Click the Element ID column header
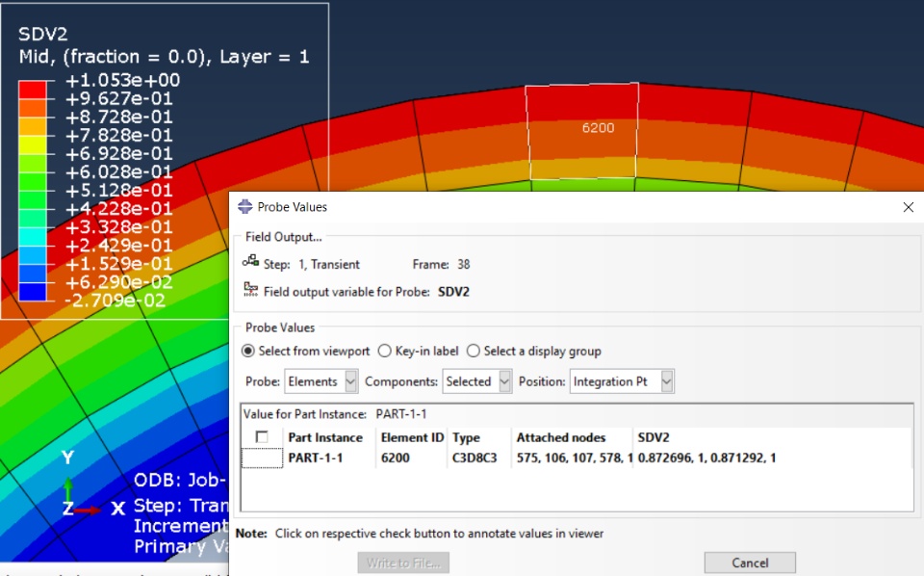Viewport: 924px width, 576px height. [412, 437]
